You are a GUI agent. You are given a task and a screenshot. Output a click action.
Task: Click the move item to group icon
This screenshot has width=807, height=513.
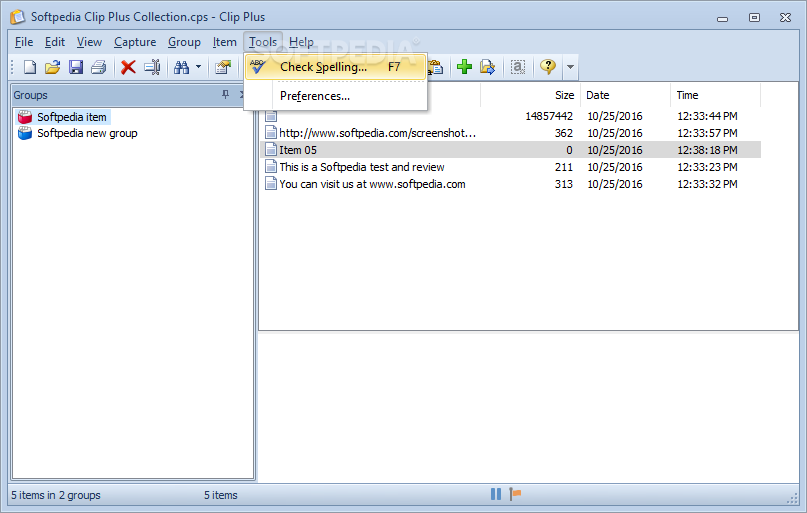[487, 67]
